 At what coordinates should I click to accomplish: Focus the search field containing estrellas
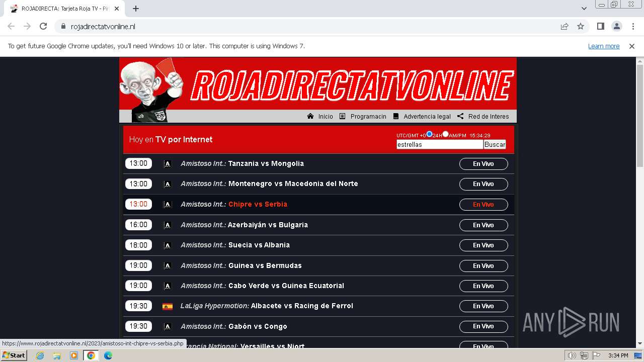[x=440, y=144]
